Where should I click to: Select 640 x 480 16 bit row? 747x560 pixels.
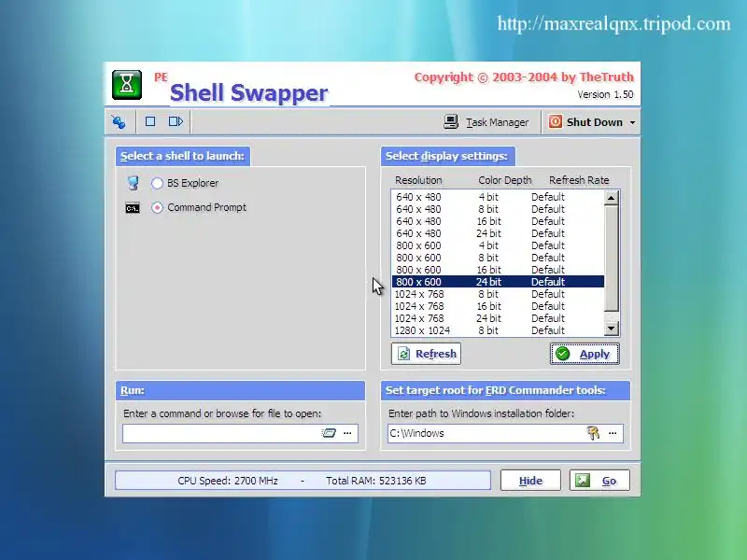pos(498,221)
